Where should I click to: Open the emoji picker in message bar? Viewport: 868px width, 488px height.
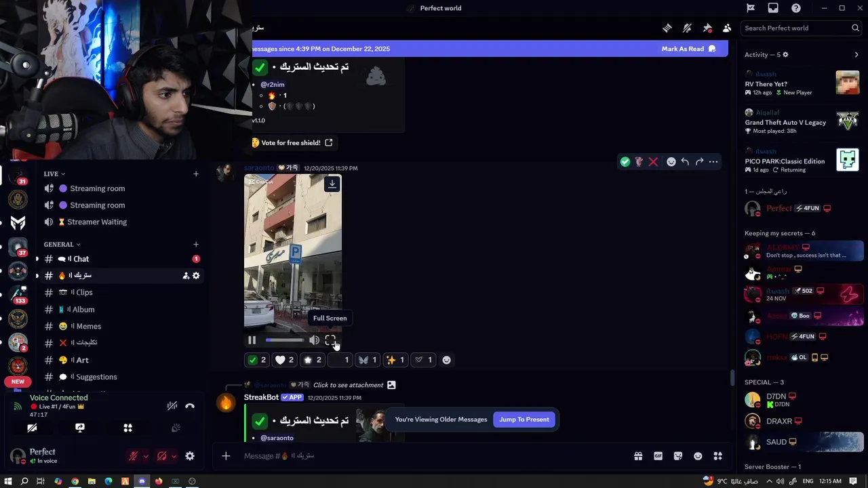coord(698,456)
